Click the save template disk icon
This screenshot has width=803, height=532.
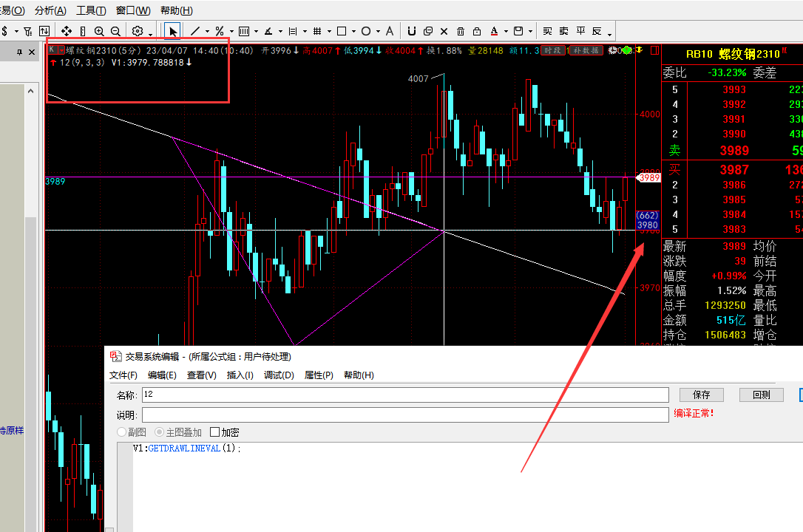tap(518, 31)
